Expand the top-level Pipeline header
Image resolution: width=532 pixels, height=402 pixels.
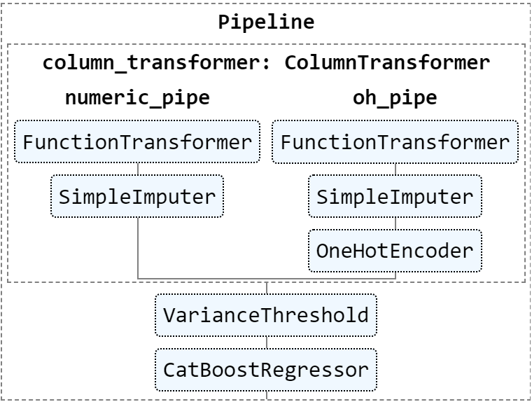266,22
